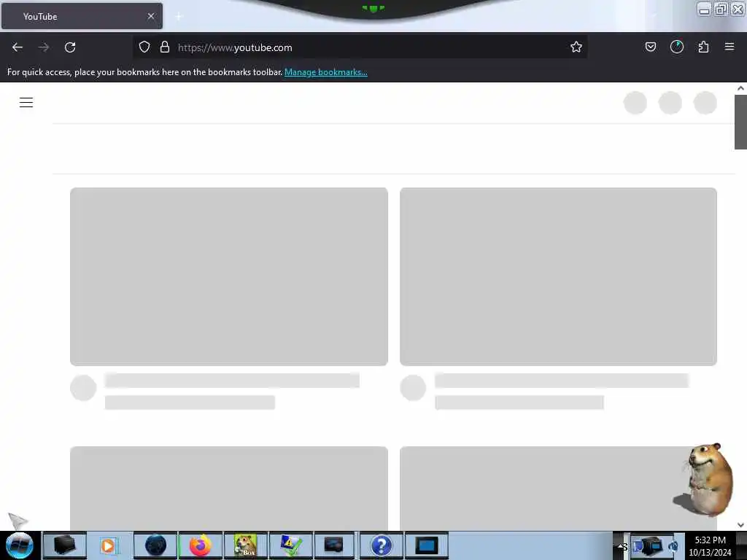This screenshot has width=747, height=560.
Task: Show hidden system tray icons
Action: pyautogui.click(x=622, y=547)
